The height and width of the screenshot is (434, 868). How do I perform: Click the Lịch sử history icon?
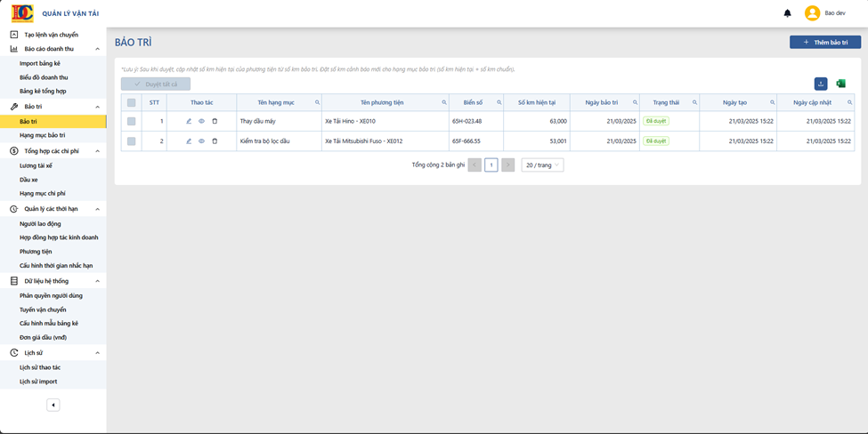pos(14,353)
